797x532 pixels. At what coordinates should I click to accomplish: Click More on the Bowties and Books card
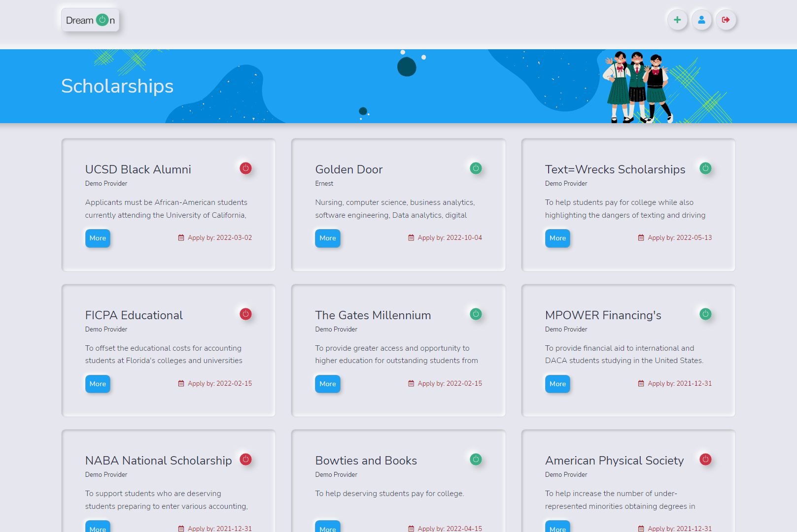[327, 528]
